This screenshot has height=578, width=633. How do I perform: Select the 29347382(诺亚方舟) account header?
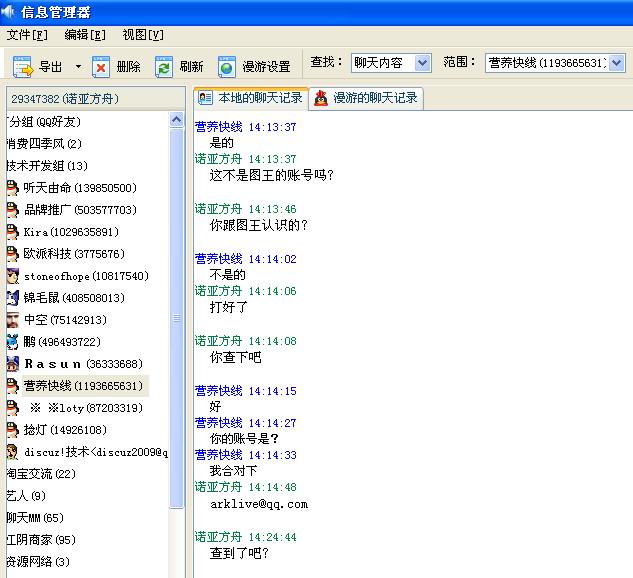[96, 99]
